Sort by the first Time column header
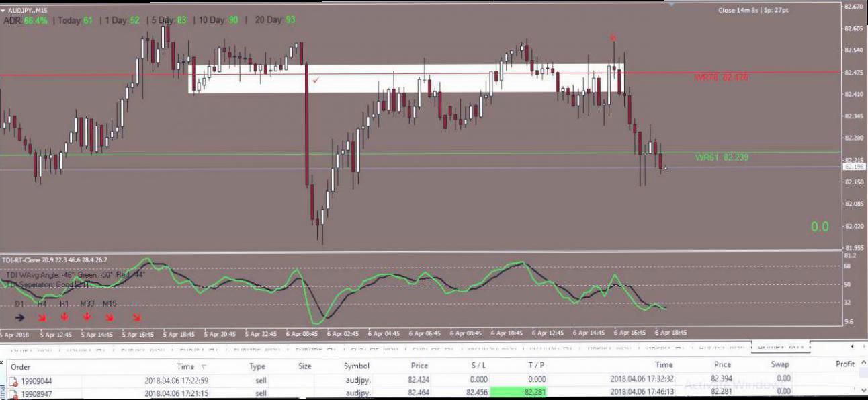 [x=186, y=366]
